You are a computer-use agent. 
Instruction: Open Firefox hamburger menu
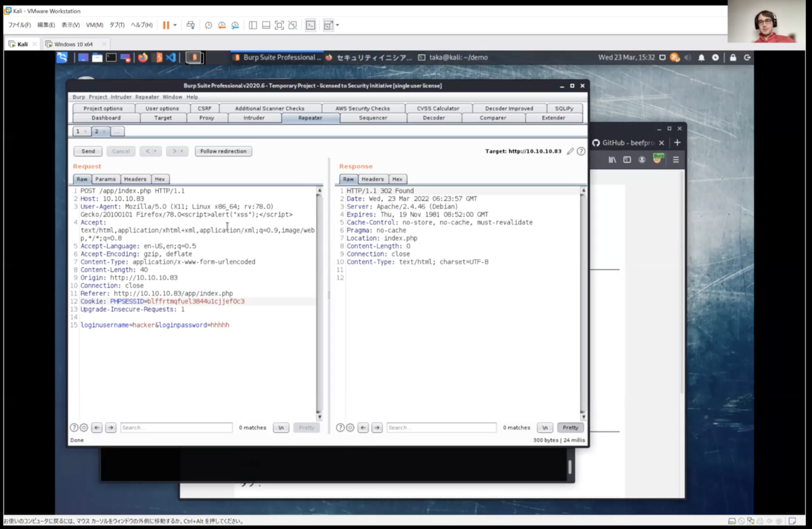(675, 160)
